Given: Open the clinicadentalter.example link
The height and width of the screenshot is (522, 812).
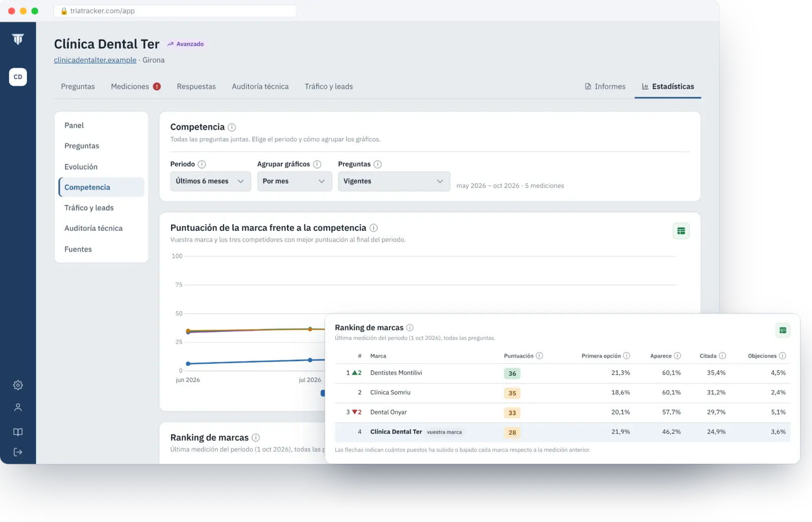Looking at the screenshot, I should tap(95, 60).
